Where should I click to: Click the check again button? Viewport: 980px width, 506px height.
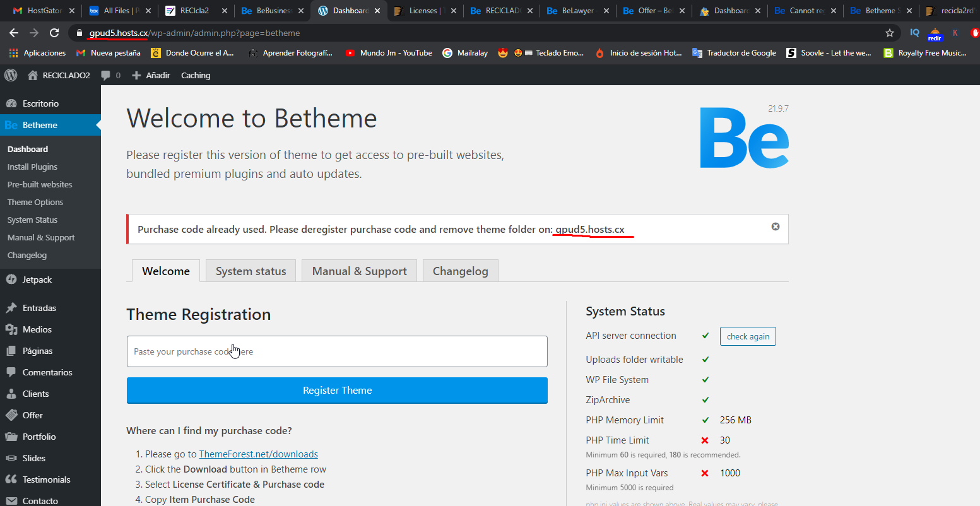click(748, 336)
